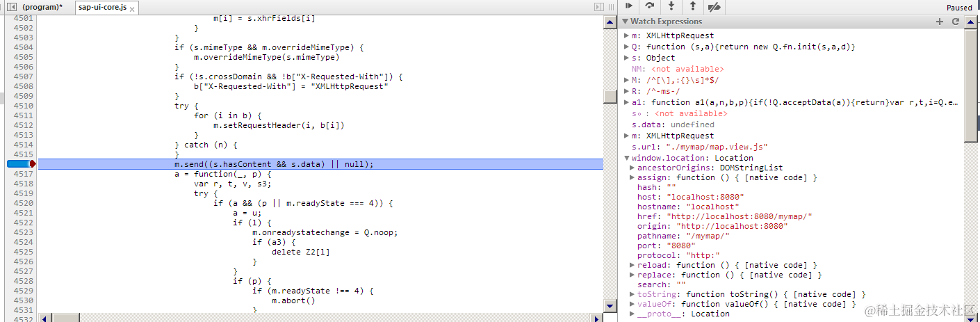Toggle the debugger sidebar visibility icon
The image size is (980, 322).
tap(598, 7)
